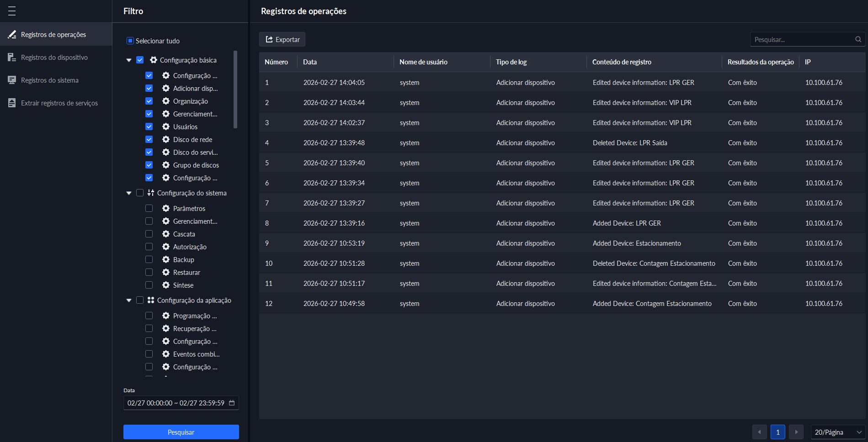This screenshot has height=442, width=868.
Task: Open Extrair registros de serviços menu item
Action: pyautogui.click(x=59, y=103)
